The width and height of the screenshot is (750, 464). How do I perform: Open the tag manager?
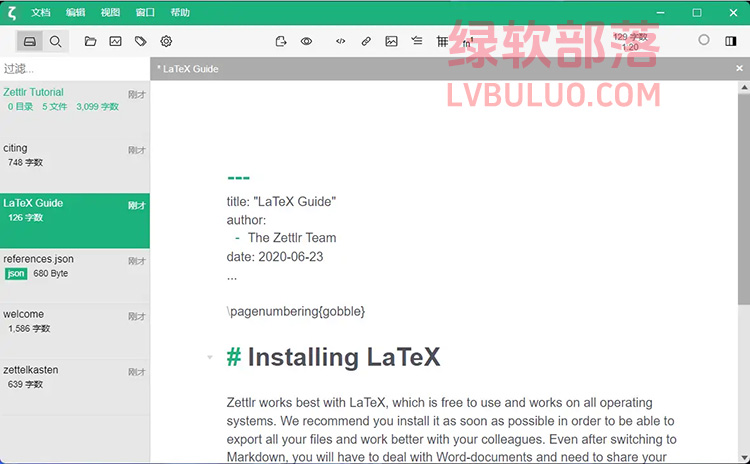click(x=141, y=41)
